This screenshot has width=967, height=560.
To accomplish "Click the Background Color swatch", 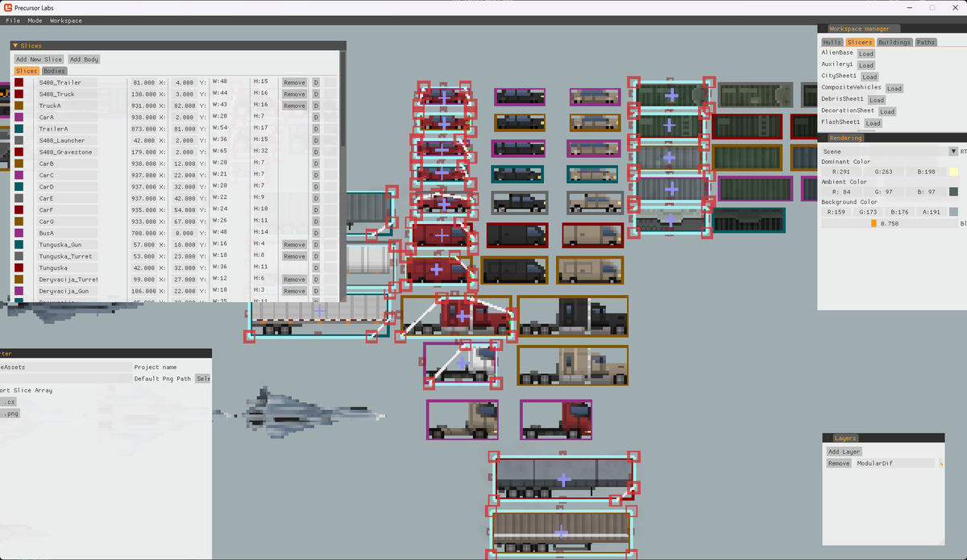I will 953,213.
